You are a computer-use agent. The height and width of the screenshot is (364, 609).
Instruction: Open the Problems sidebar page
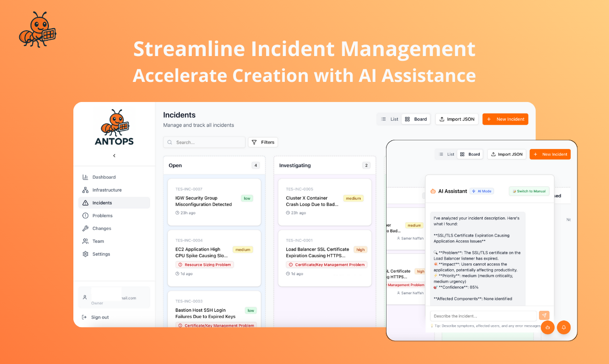(114, 216)
